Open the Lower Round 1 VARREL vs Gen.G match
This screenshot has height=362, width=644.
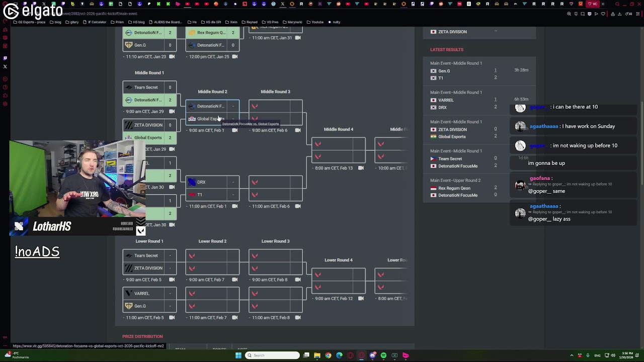(149, 300)
